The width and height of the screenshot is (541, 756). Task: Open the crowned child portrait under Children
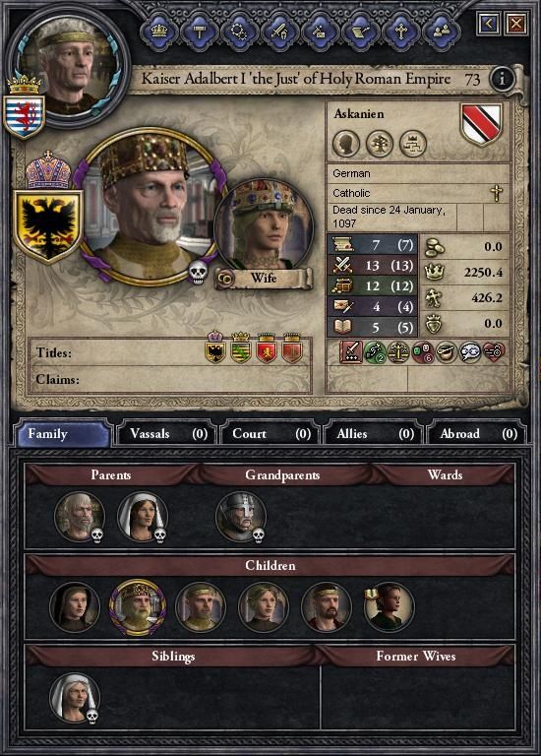pyautogui.click(x=138, y=606)
